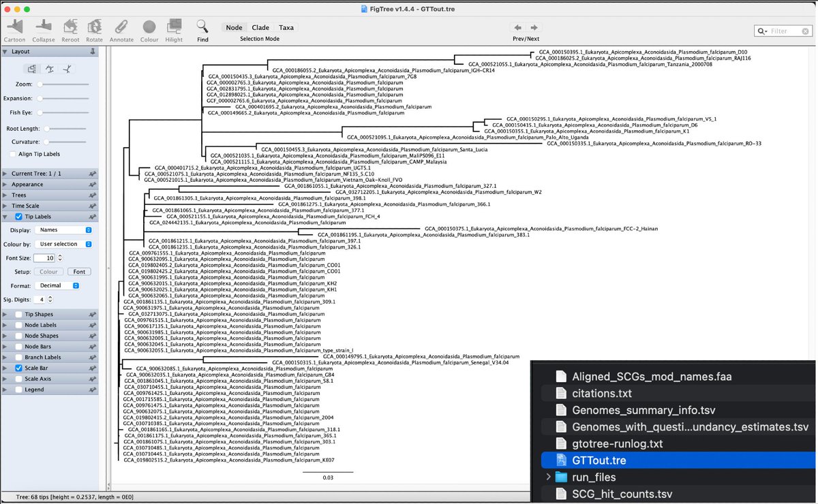Switch selection mode to Node
The height and width of the screenshot is (504, 818).
[234, 28]
